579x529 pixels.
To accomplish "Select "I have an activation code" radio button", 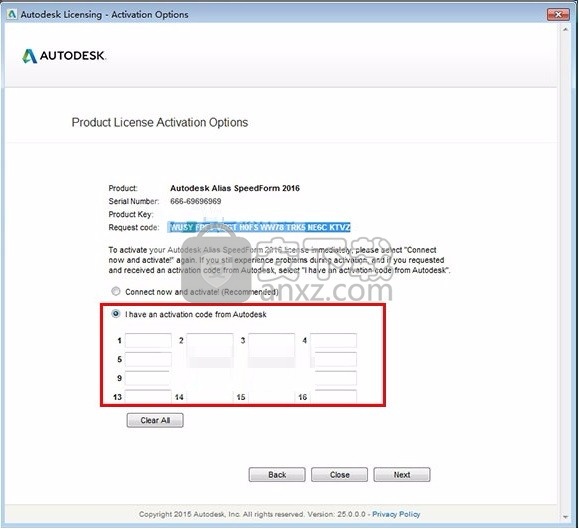I will click(116, 314).
